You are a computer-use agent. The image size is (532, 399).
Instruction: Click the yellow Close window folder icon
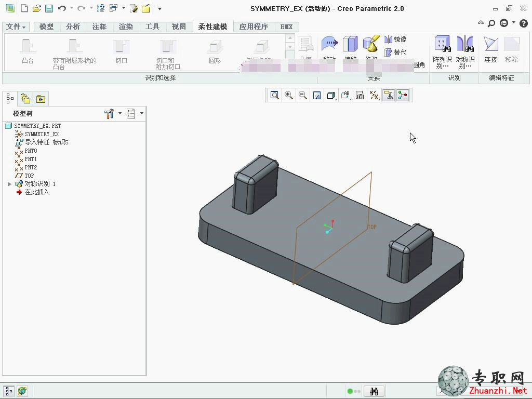pos(146,8)
